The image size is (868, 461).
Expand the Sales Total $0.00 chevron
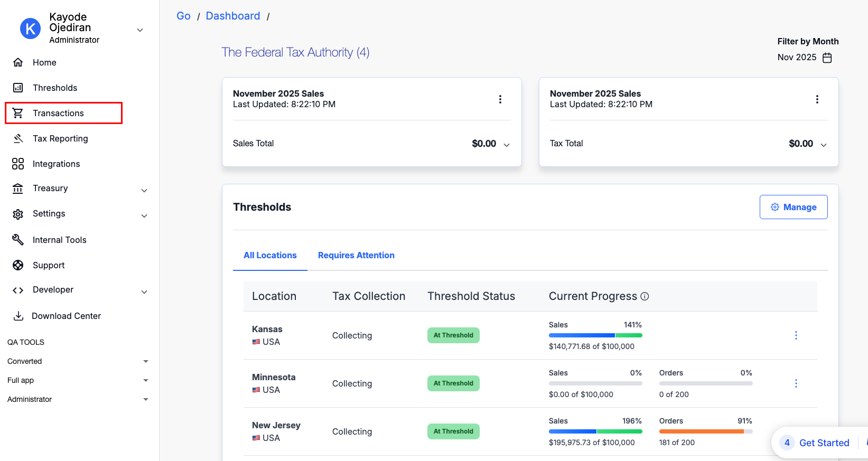tap(507, 145)
